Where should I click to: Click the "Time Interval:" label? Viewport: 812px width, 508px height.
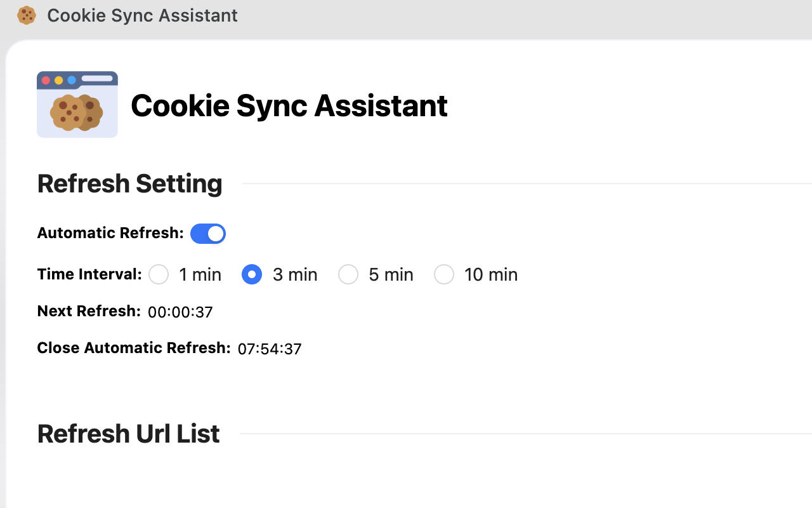(x=89, y=274)
